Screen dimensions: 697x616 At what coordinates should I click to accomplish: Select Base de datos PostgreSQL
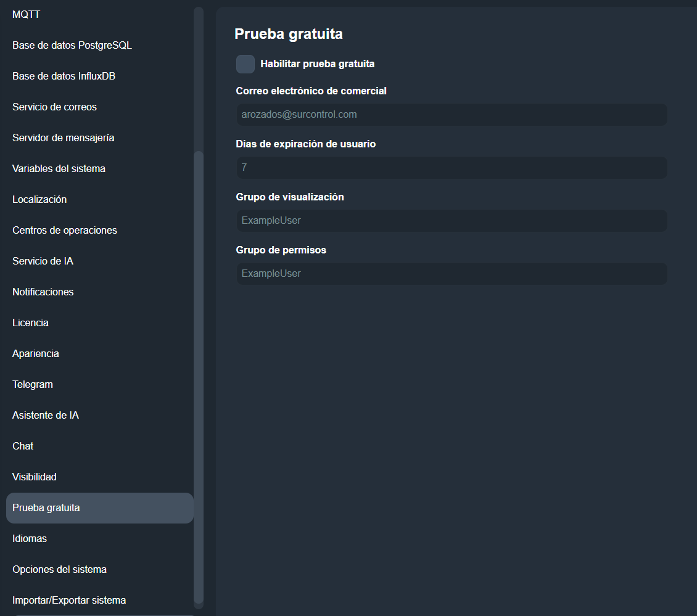72,45
